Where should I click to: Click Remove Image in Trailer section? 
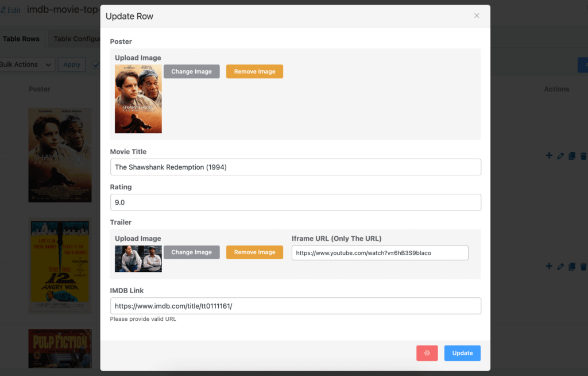point(254,252)
